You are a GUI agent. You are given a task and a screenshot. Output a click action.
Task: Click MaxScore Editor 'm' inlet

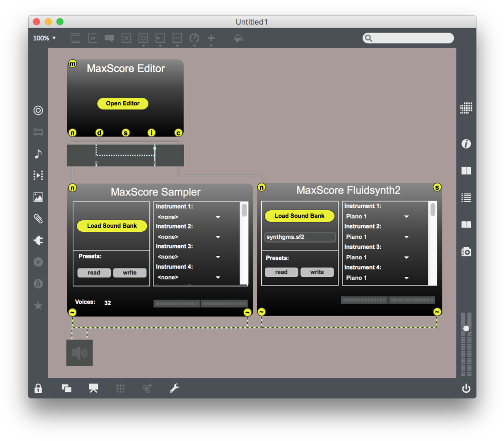pyautogui.click(x=72, y=64)
